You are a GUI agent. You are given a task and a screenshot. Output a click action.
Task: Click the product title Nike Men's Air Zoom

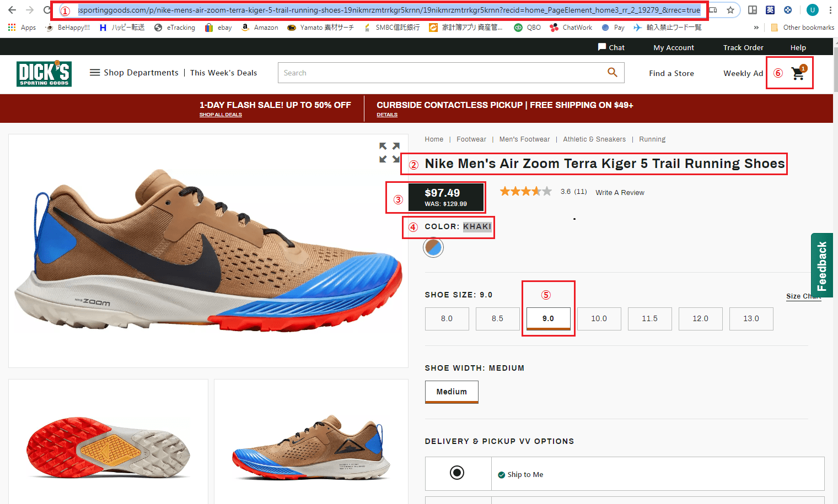605,164
